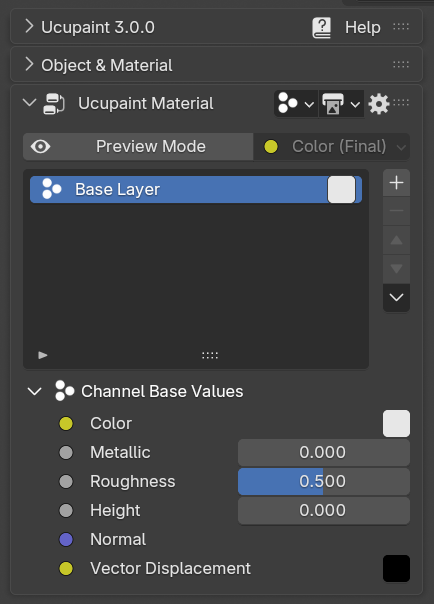Move the layer down with the down arrow
434x604 pixels.
(396, 268)
